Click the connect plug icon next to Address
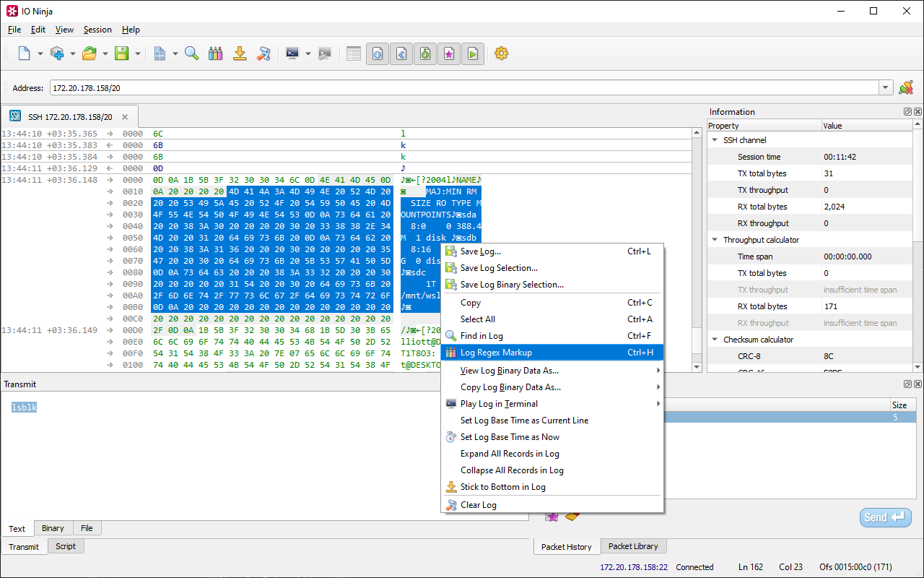 [906, 87]
